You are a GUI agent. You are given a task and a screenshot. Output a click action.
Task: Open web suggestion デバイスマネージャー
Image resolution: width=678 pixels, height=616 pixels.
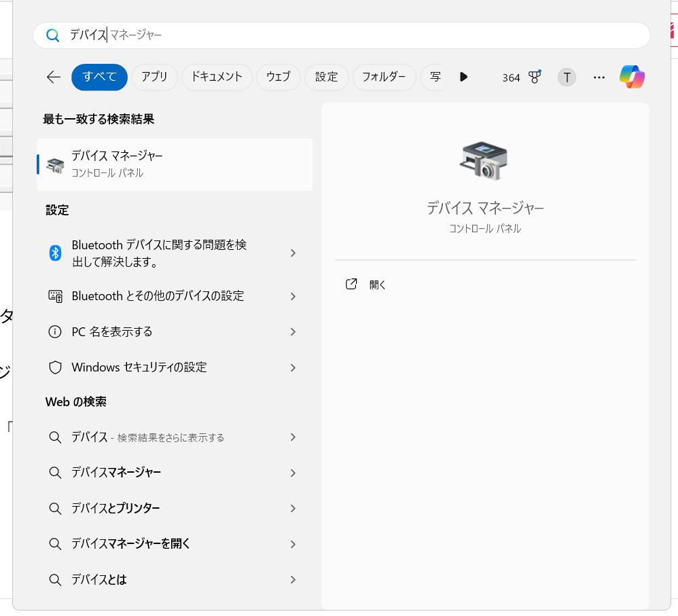[175, 473]
